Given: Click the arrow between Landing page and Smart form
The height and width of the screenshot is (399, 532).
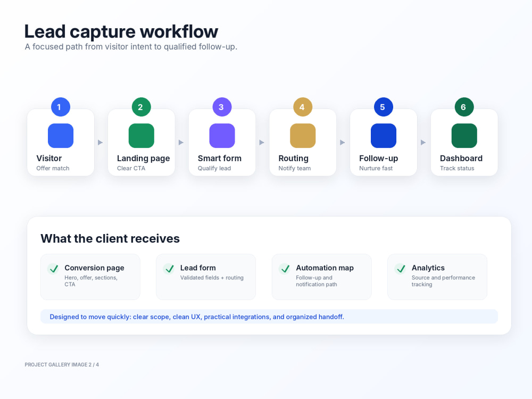Looking at the screenshot, I should [x=181, y=143].
